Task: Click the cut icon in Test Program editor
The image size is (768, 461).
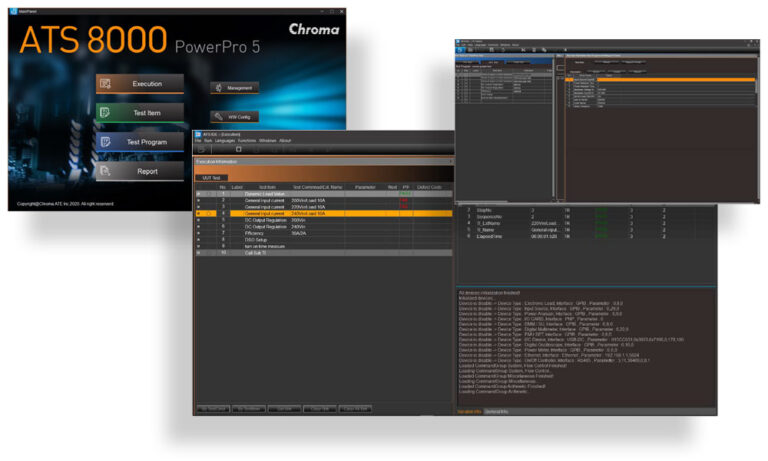Action: pos(523,49)
